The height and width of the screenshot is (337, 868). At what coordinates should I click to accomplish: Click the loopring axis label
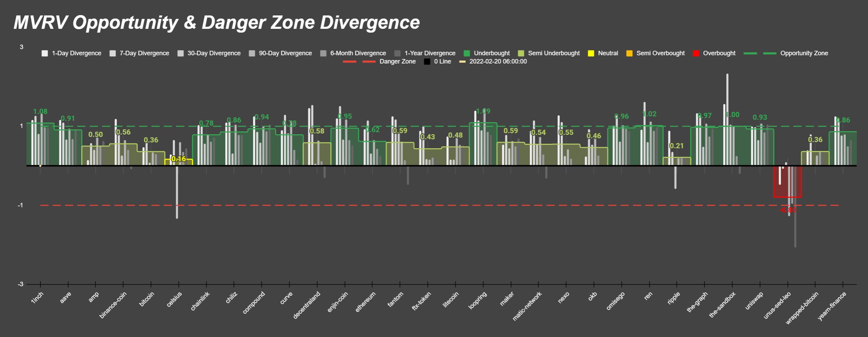477,300
